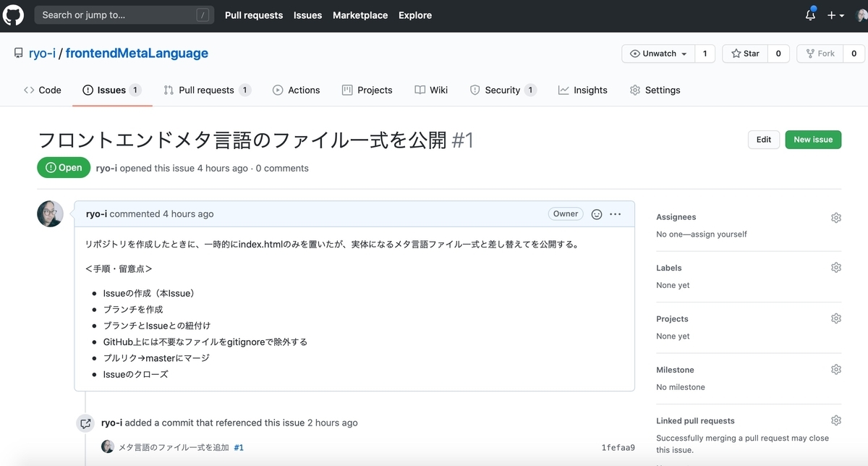This screenshot has height=466, width=868.
Task: Click the assign yourself link
Action: coord(720,234)
